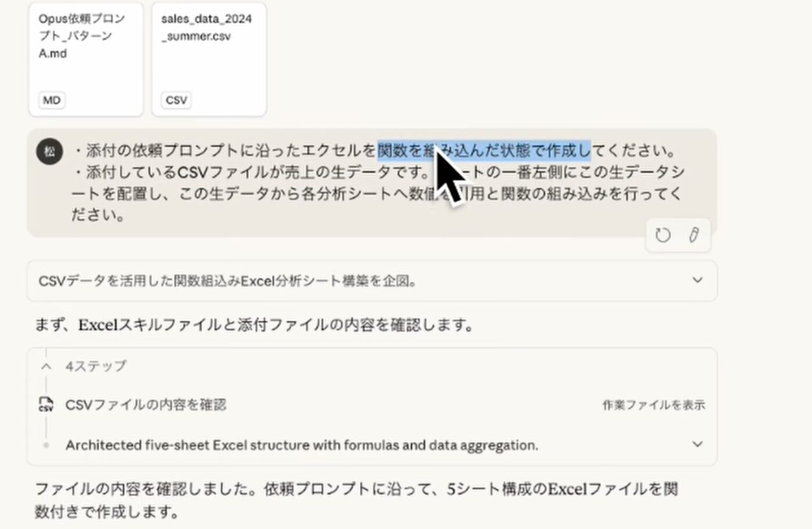Click the 4ステップ label
This screenshot has height=529, width=812.
tap(96, 366)
